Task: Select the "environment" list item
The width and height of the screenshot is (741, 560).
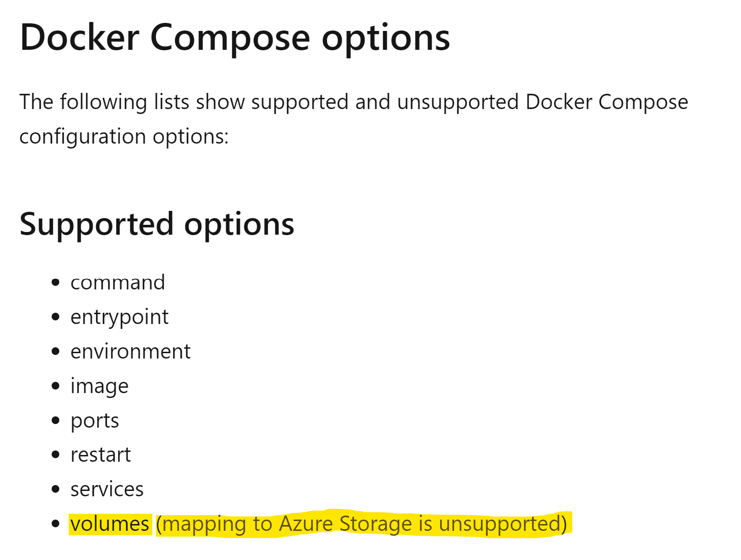Action: pos(130,351)
